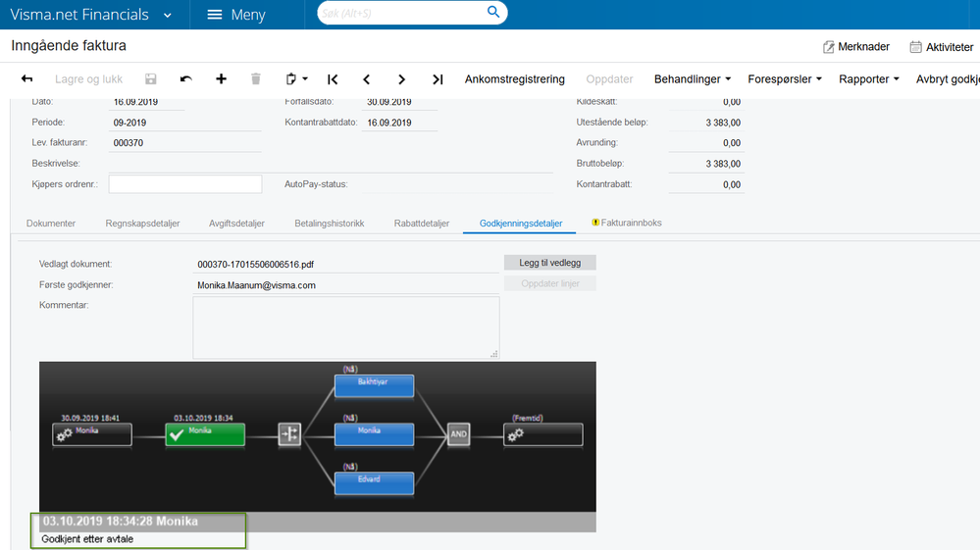The height and width of the screenshot is (550, 980).
Task: Expand the Forespørsler dropdown
Action: point(785,79)
